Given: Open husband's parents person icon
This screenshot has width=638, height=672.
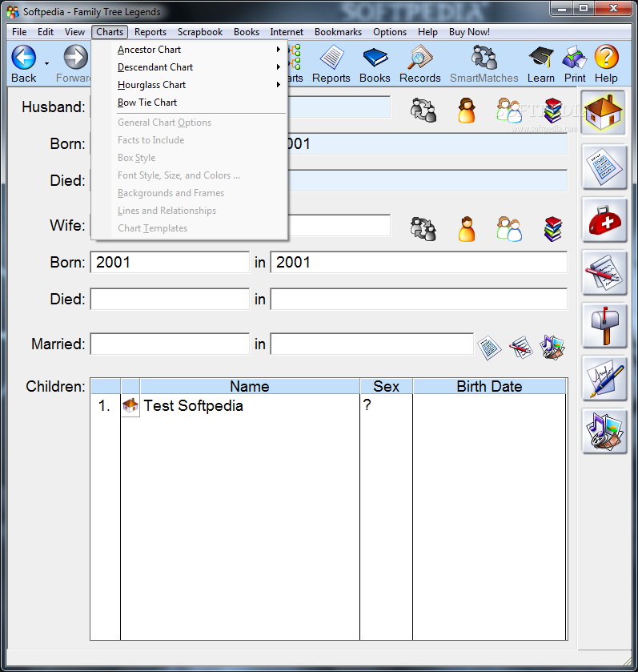Looking at the screenshot, I should coord(467,111).
